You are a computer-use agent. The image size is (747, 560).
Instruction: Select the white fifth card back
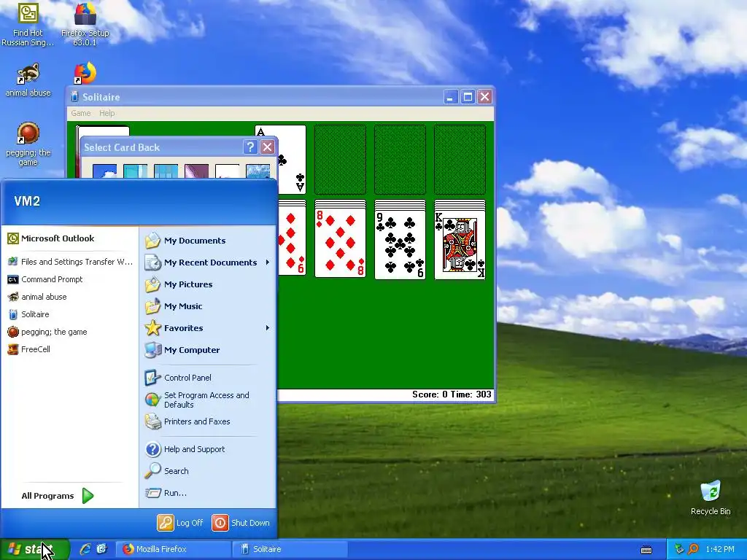(228, 171)
